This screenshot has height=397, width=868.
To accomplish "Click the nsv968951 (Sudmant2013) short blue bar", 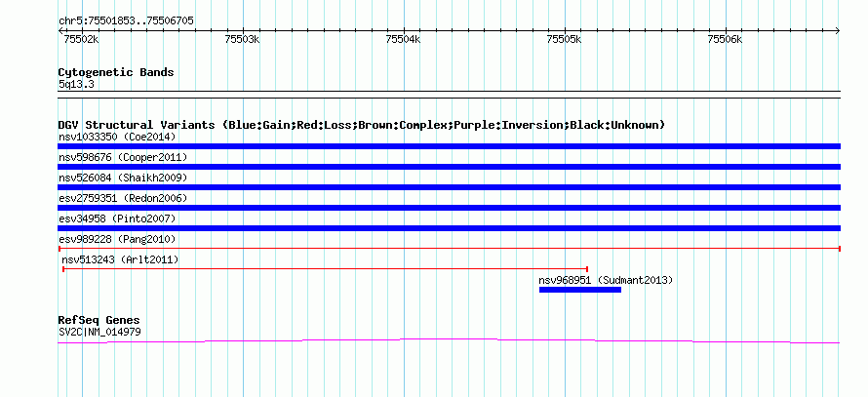I will click(x=580, y=290).
